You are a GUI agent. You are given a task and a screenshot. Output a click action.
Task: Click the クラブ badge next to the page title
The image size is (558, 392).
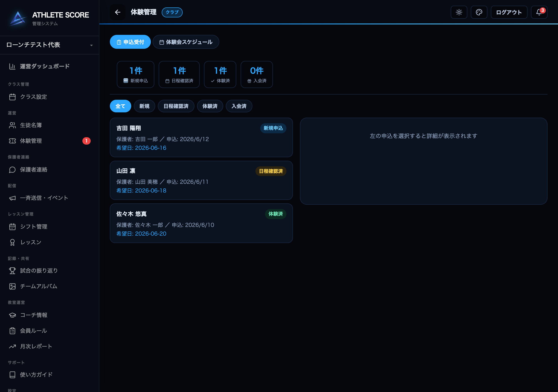[x=172, y=12]
